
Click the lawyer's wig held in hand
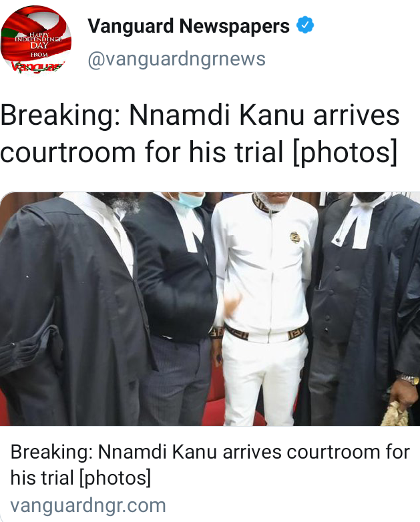(x=395, y=415)
